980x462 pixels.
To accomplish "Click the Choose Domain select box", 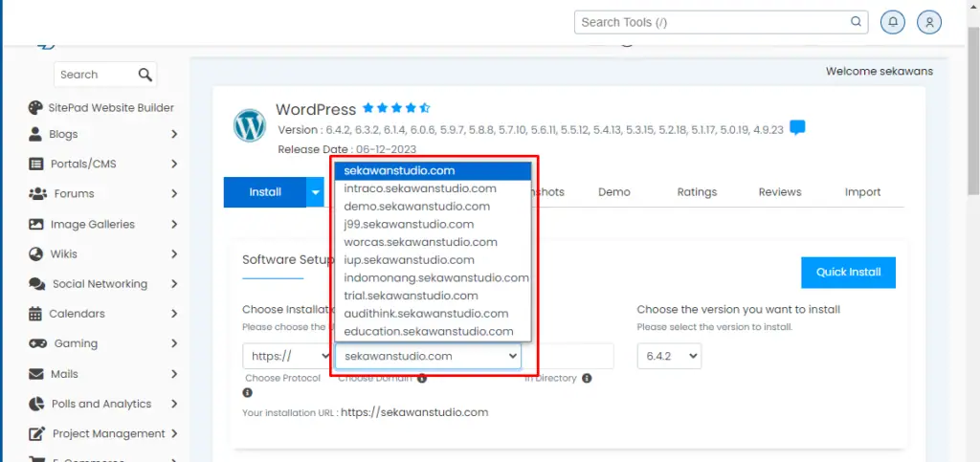I will pos(428,356).
